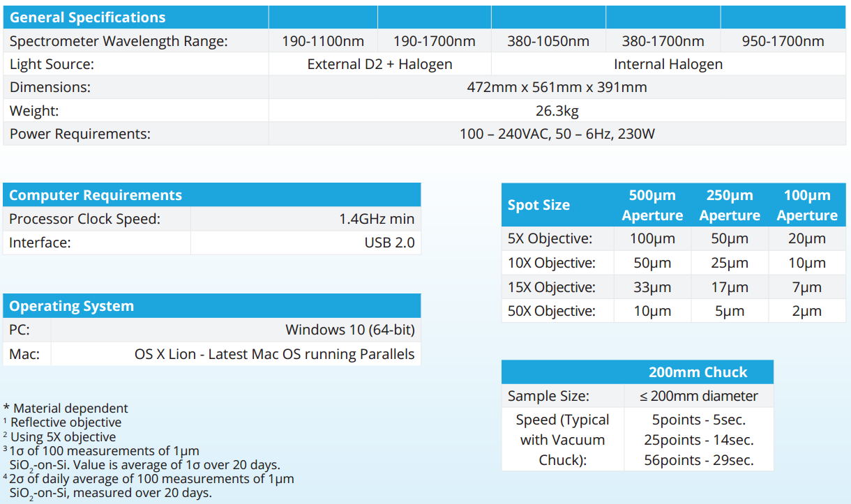Click the OS X Lion Mac requirement text

(274, 354)
